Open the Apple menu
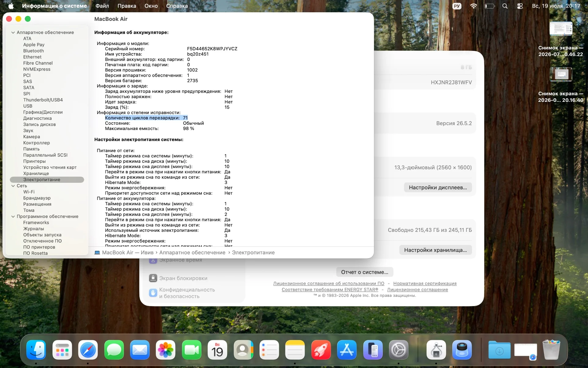This screenshot has height=368, width=588. [11, 6]
